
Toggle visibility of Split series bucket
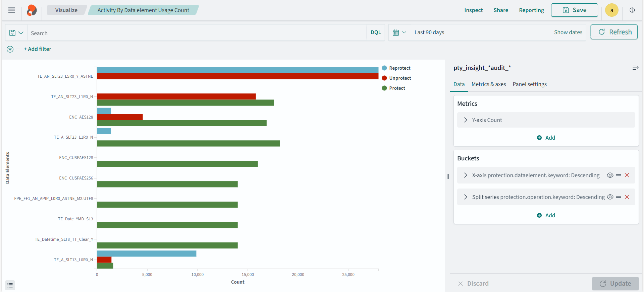pyautogui.click(x=610, y=197)
